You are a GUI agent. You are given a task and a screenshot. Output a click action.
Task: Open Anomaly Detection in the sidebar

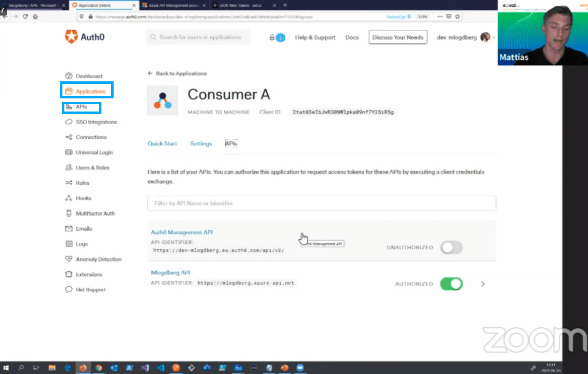point(94,259)
